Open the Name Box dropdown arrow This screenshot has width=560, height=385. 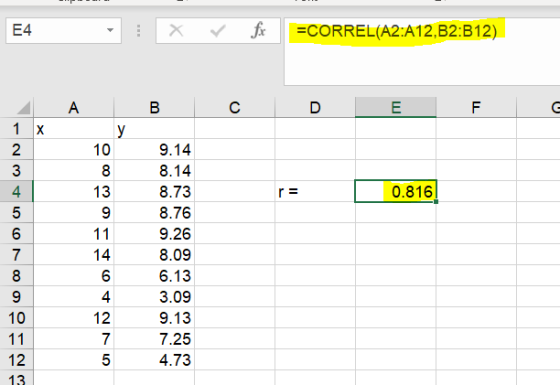coord(110,30)
